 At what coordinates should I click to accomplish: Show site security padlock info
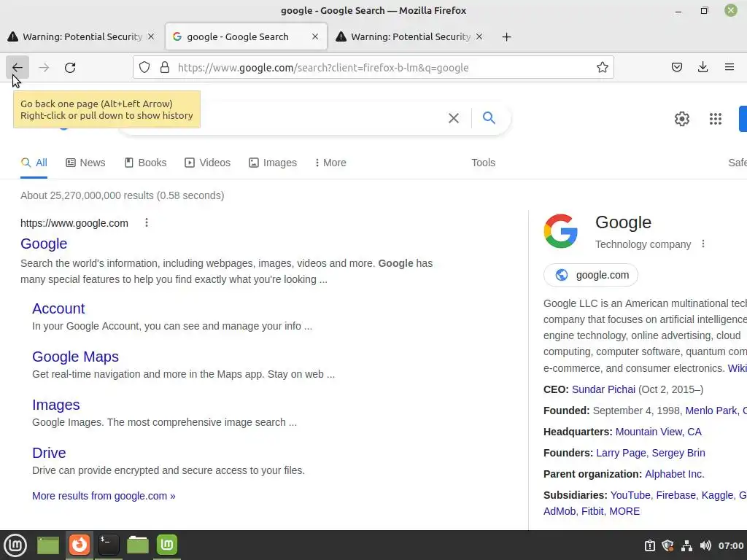point(165,68)
